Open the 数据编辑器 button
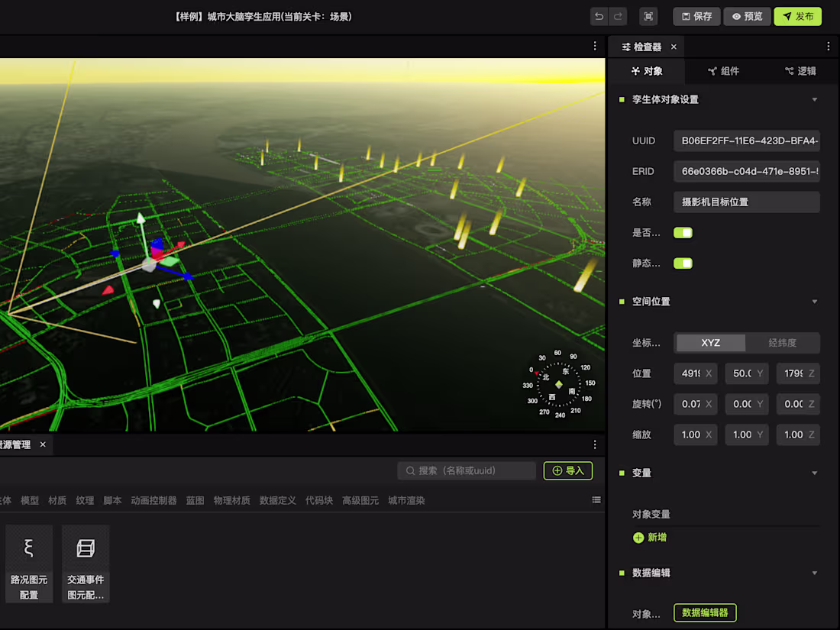This screenshot has height=630, width=840. click(704, 612)
